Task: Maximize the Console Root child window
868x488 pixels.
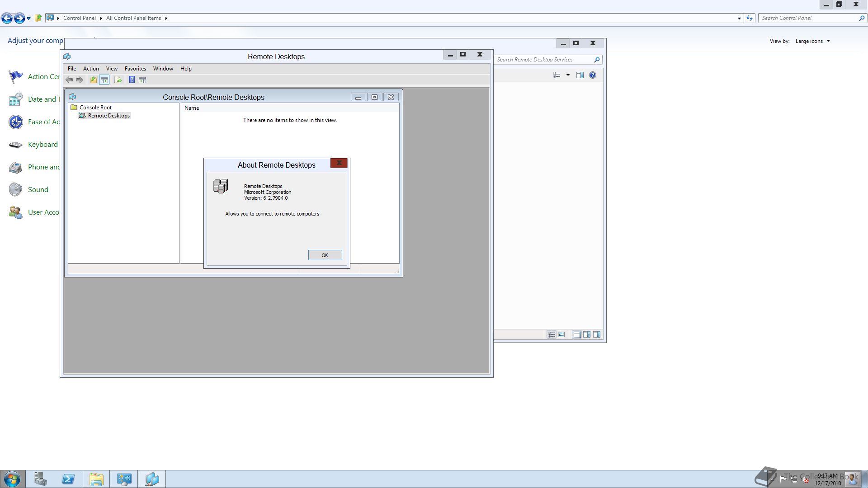Action: (x=374, y=97)
